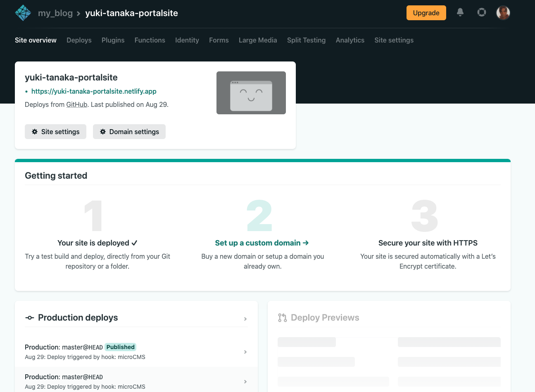Click 'Try a test build and deploy' text
Viewport: 535px width, 392px height.
[97, 261]
